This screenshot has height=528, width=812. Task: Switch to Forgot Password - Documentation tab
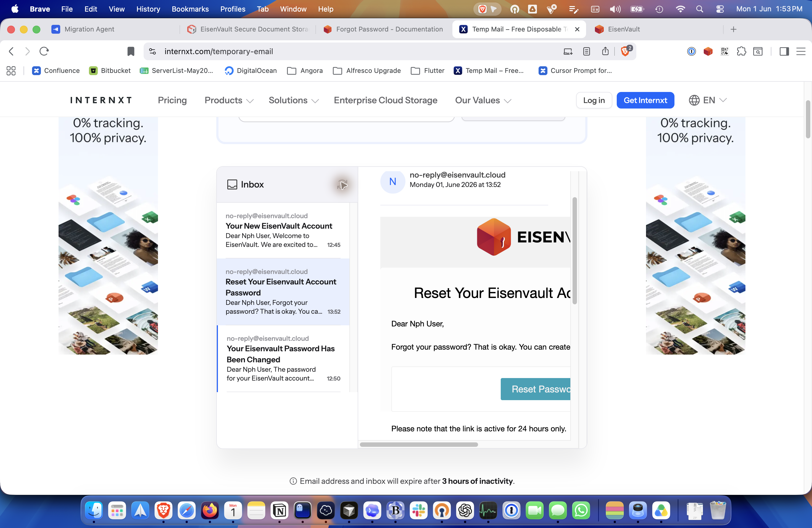383,29
